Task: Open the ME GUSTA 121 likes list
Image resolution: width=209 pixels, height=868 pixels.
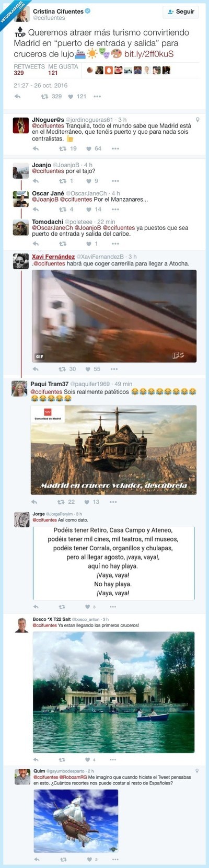Action: click(63, 70)
